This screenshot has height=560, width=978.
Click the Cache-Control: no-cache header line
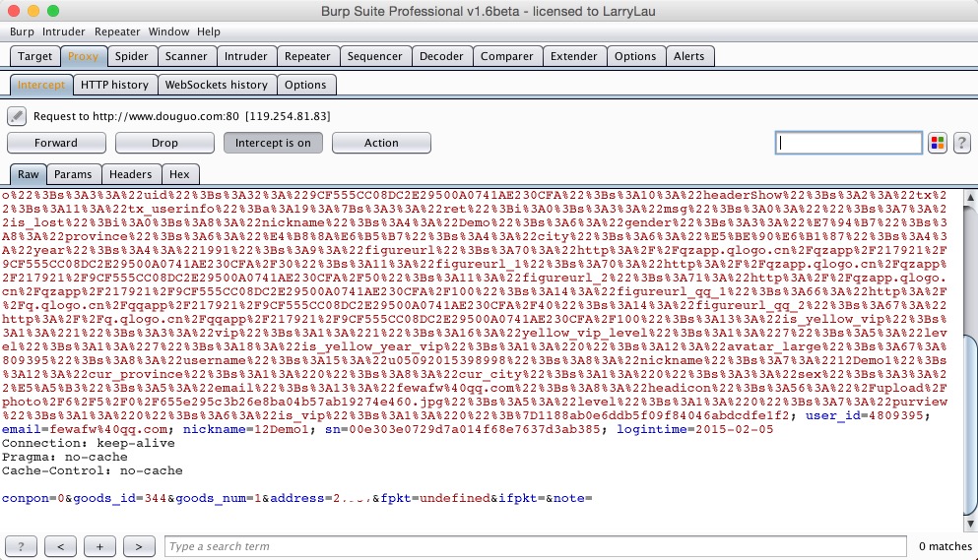(x=93, y=470)
